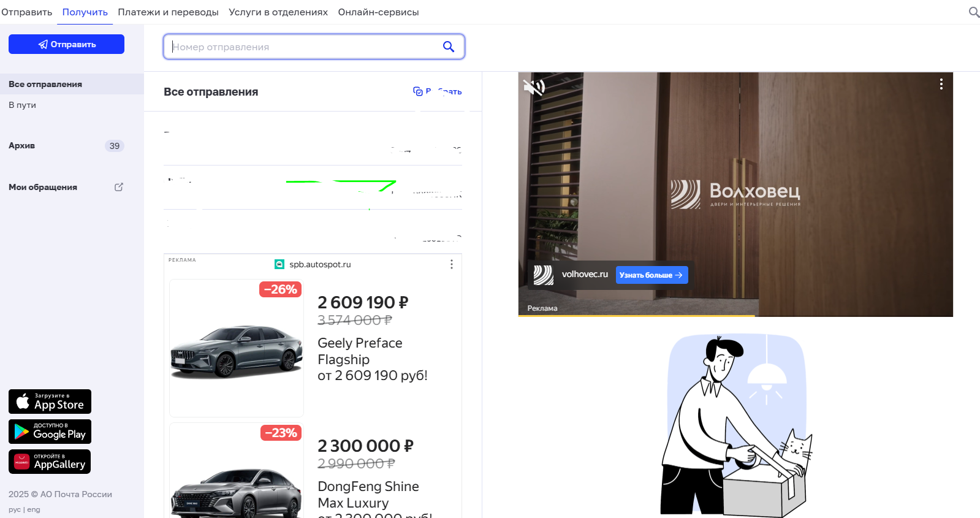980x518 pixels.
Task: Click the Geely Preface car thumbnail
Action: pos(237,348)
